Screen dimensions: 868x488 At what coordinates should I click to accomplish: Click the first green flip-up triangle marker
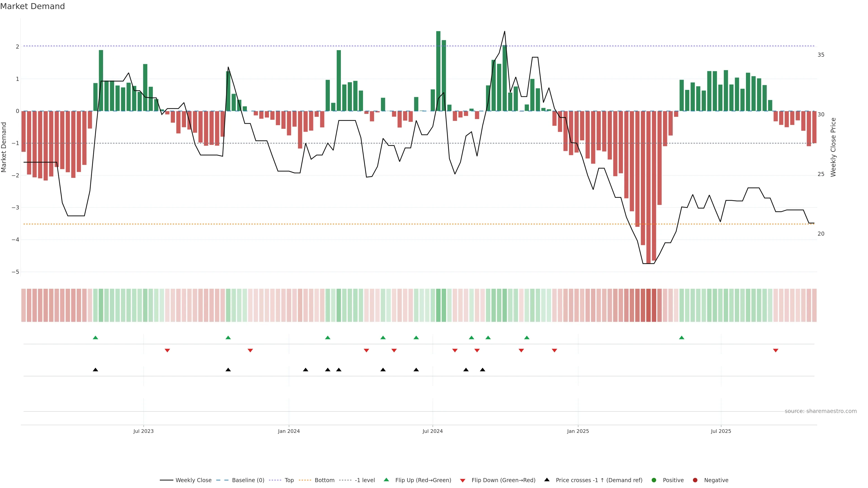tap(95, 338)
